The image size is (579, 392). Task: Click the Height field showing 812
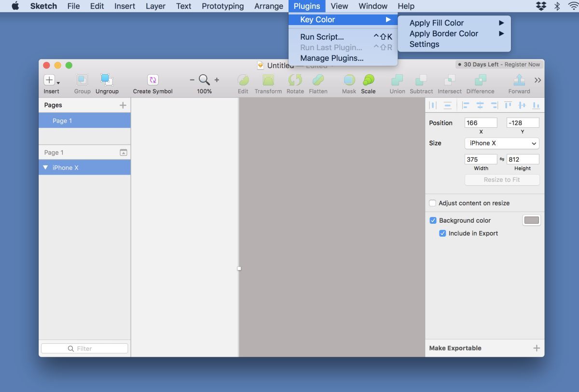point(523,159)
